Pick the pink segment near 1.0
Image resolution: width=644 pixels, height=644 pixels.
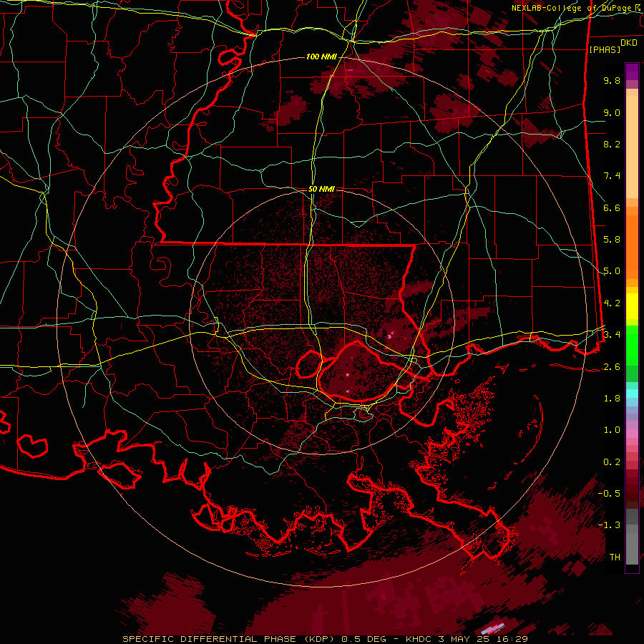pos(632,434)
